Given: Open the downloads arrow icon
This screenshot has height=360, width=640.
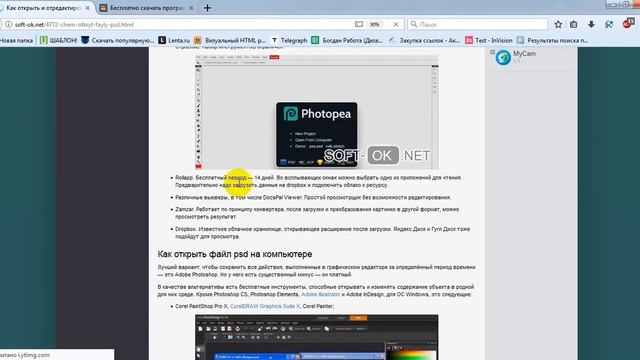Looking at the screenshot, I should click(x=591, y=24).
